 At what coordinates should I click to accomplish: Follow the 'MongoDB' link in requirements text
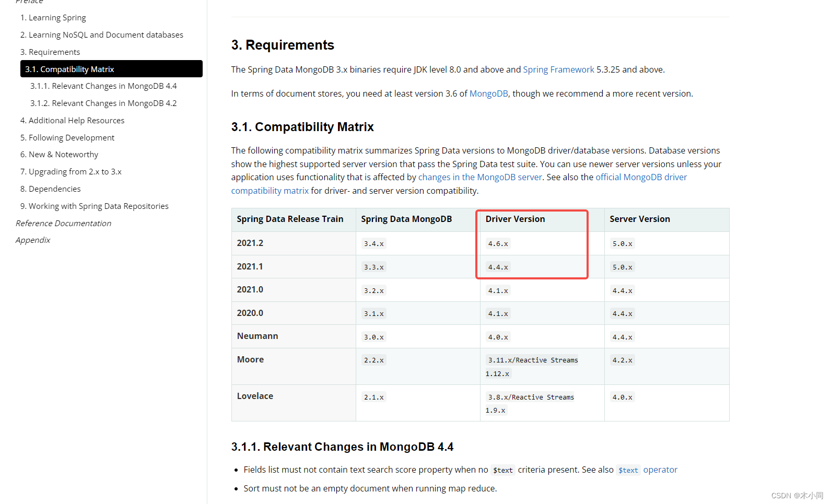[x=488, y=93]
